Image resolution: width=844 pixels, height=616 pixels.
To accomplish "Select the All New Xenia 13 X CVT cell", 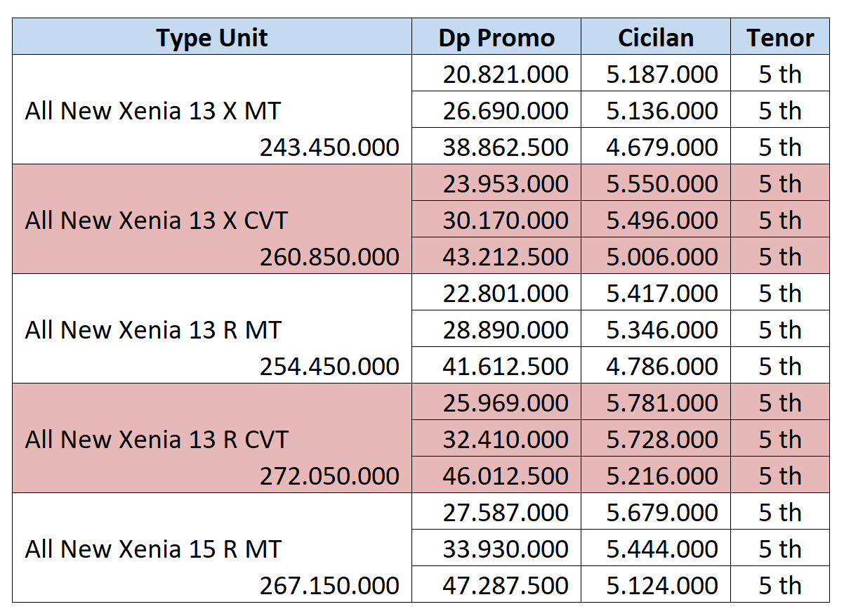I will 157,221.
